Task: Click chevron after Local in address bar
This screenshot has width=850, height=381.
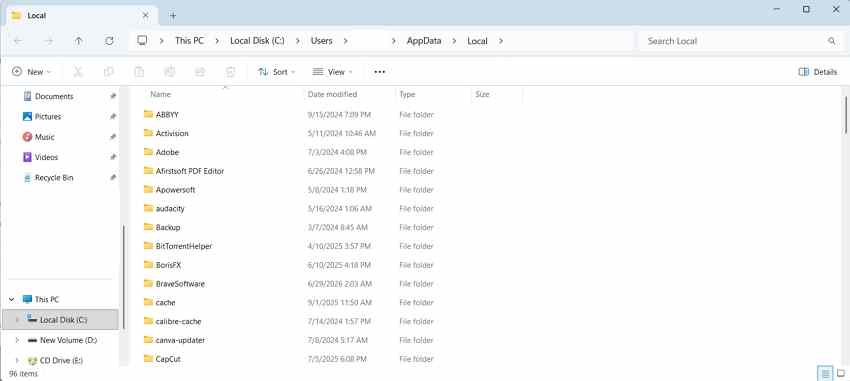Action: [x=500, y=41]
